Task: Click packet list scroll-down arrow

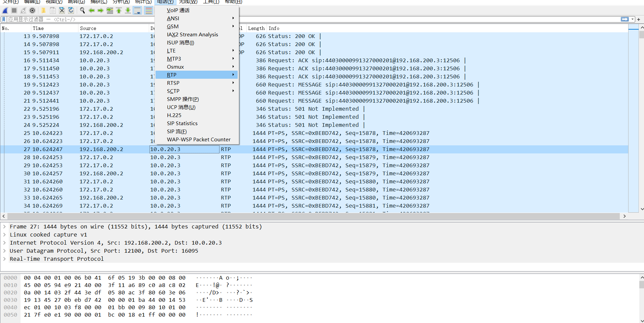Action: pos(642,209)
